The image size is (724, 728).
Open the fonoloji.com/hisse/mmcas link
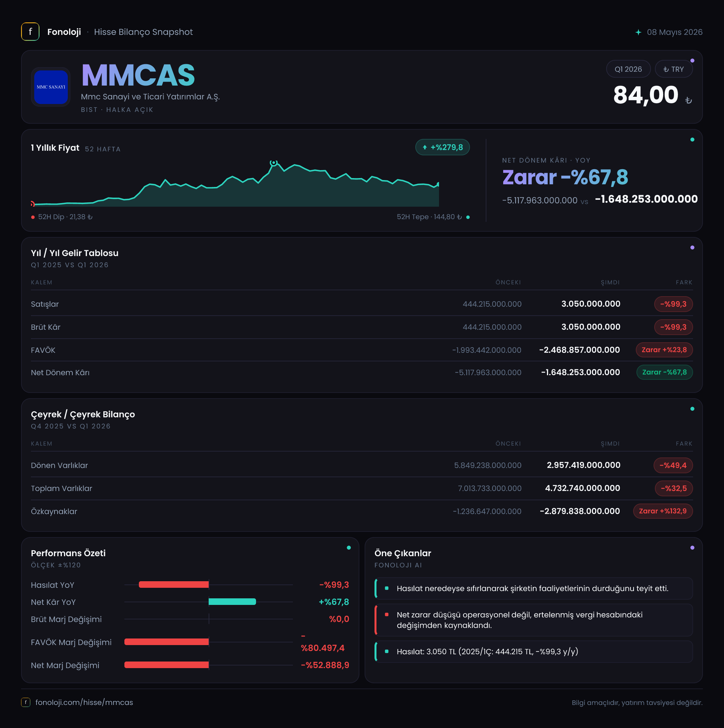(84, 702)
